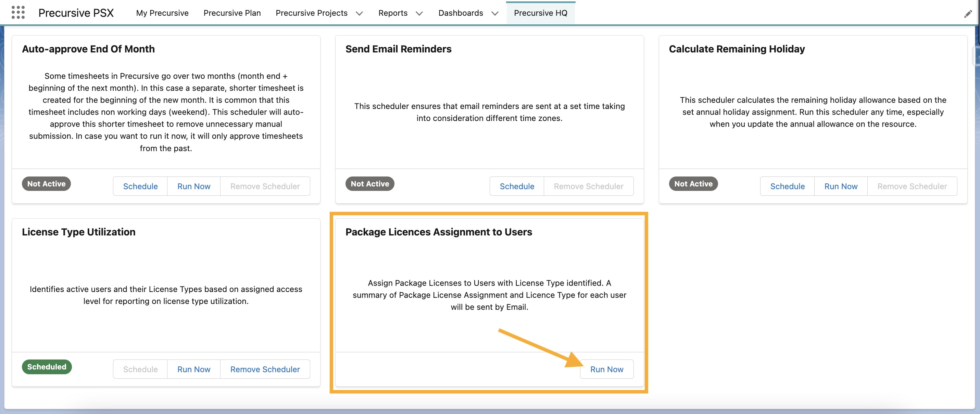Select the Precursive HQ tab
The image size is (980, 414).
[x=541, y=13]
